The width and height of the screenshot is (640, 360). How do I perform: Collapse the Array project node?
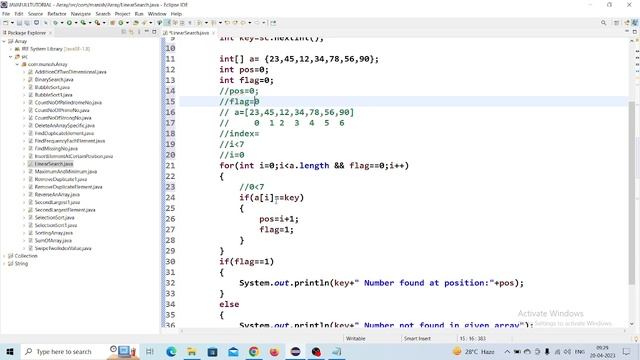(x=4, y=41)
